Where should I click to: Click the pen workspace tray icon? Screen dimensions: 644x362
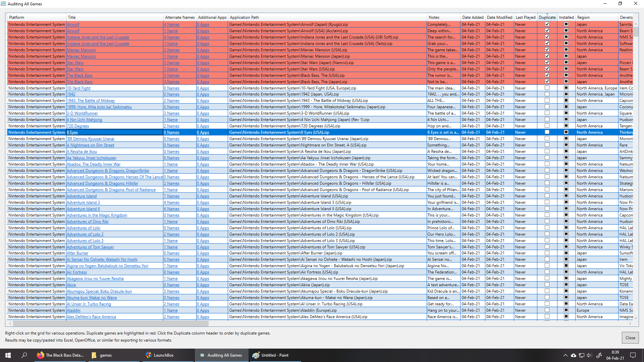pos(599,355)
